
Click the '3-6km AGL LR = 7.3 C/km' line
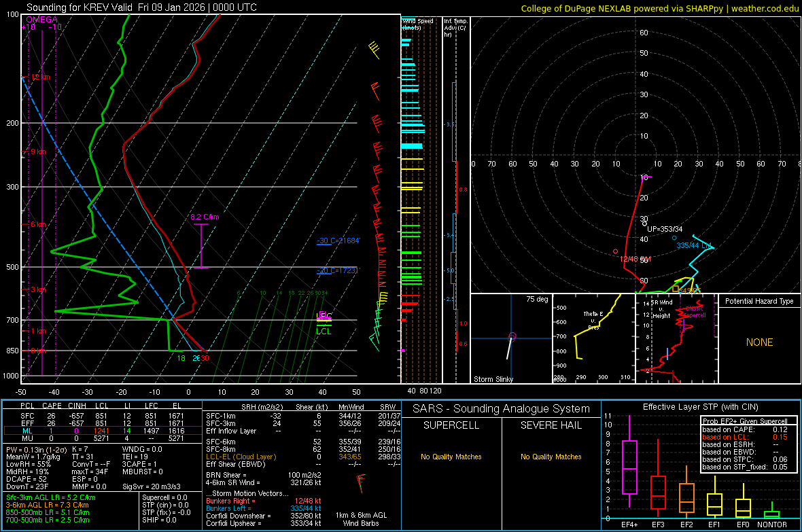[x=47, y=505]
